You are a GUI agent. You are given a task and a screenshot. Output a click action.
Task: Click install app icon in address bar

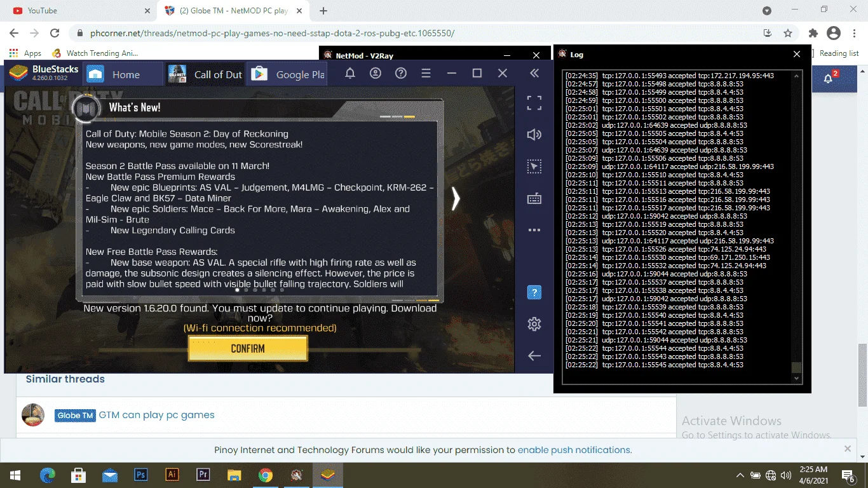click(768, 33)
